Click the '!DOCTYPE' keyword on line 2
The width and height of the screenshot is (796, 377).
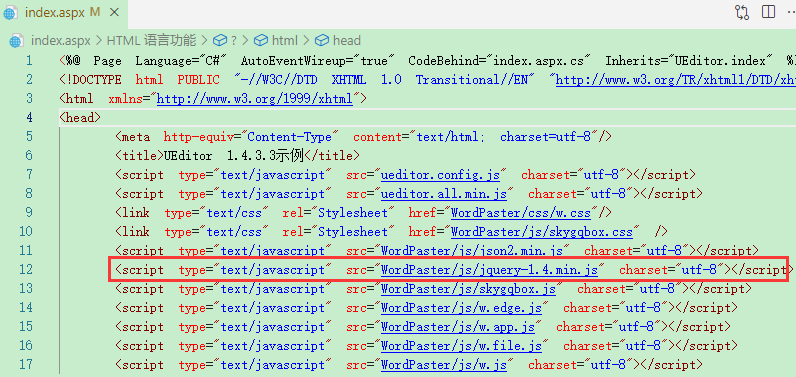click(x=94, y=80)
